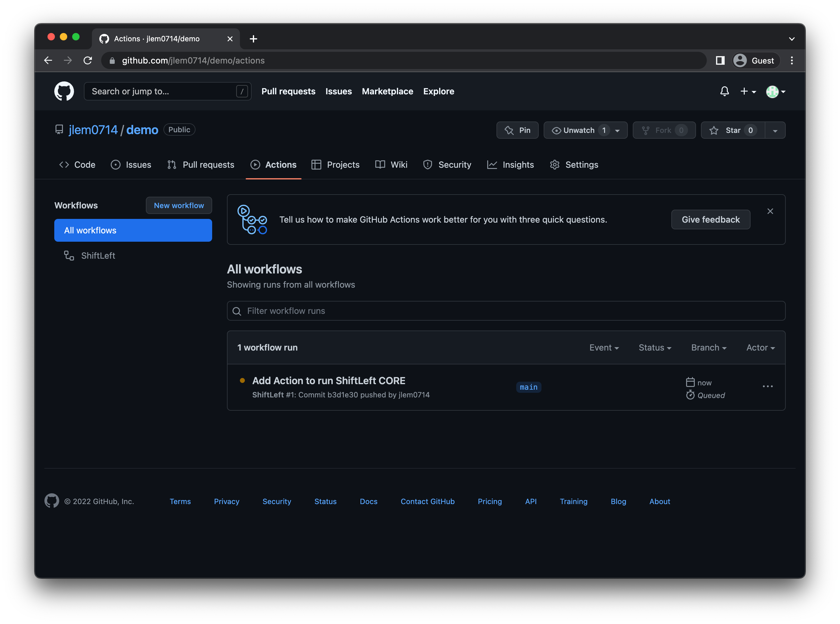The image size is (840, 624).
Task: Expand the Unwatch dropdown caret
Action: pos(617,130)
